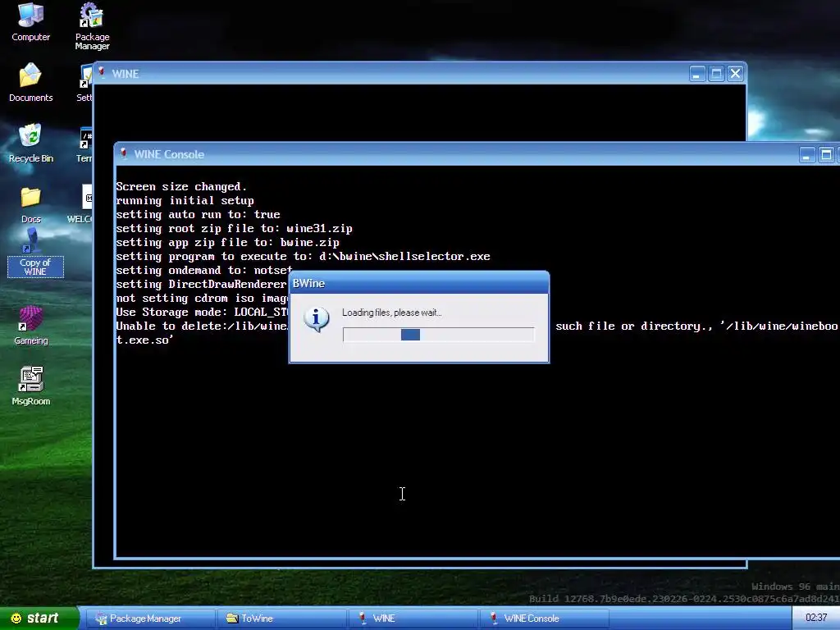840x630 pixels.
Task: Open the Recycle Bin icon
Action: click(30, 143)
